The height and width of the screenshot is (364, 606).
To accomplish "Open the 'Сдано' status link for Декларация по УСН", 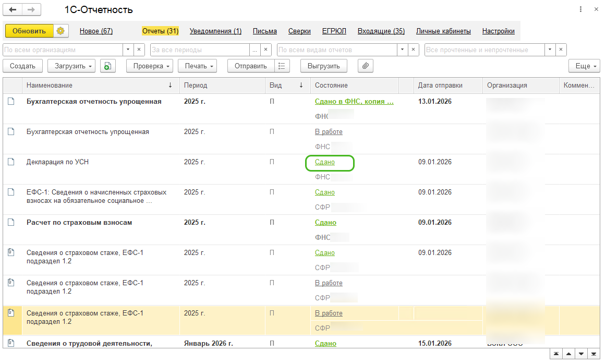I will pos(324,162).
